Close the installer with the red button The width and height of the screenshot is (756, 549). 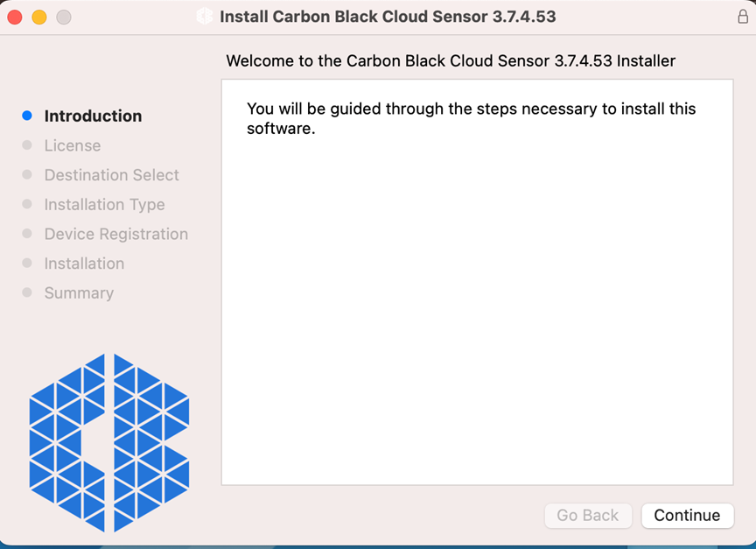click(x=15, y=17)
